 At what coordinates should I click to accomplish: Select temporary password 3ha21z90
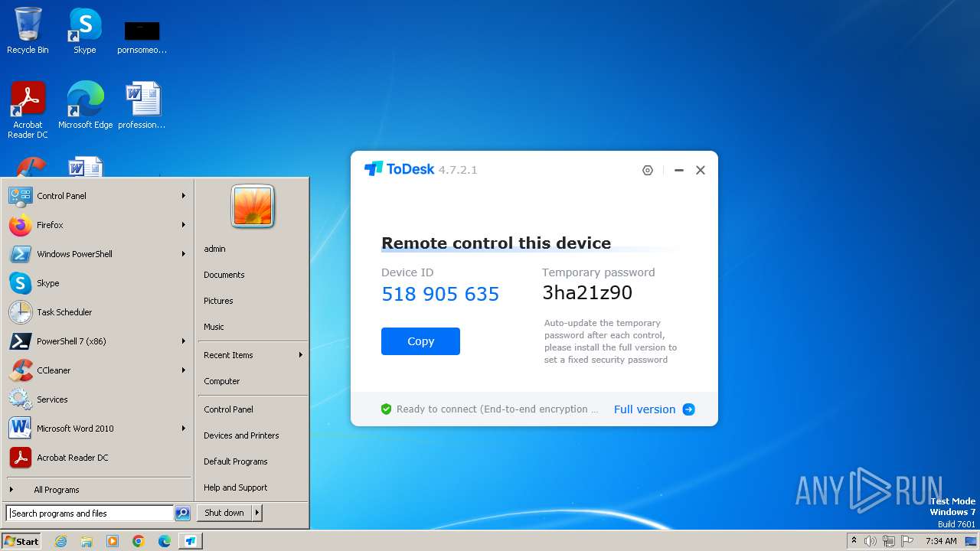587,292
